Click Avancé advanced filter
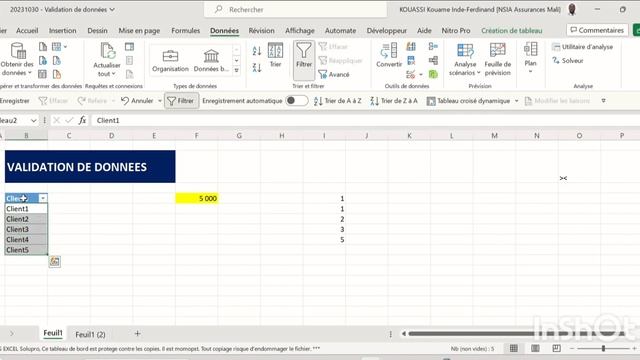 [334, 74]
